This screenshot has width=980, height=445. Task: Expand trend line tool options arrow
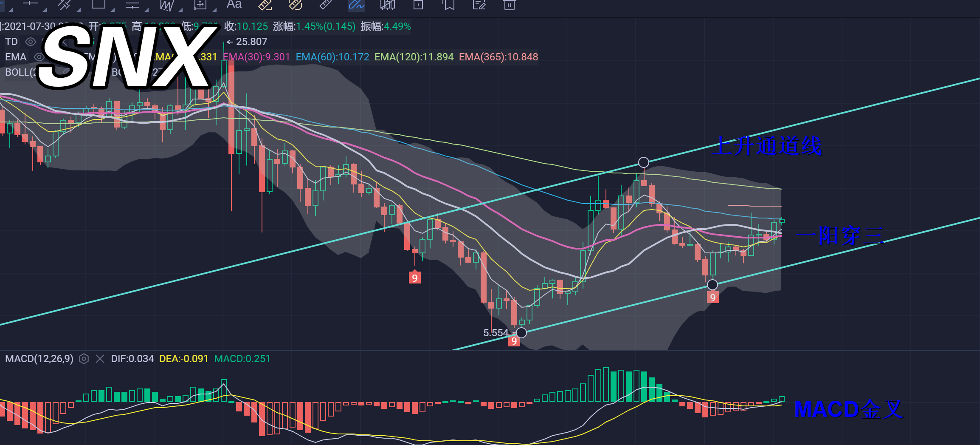79,9
